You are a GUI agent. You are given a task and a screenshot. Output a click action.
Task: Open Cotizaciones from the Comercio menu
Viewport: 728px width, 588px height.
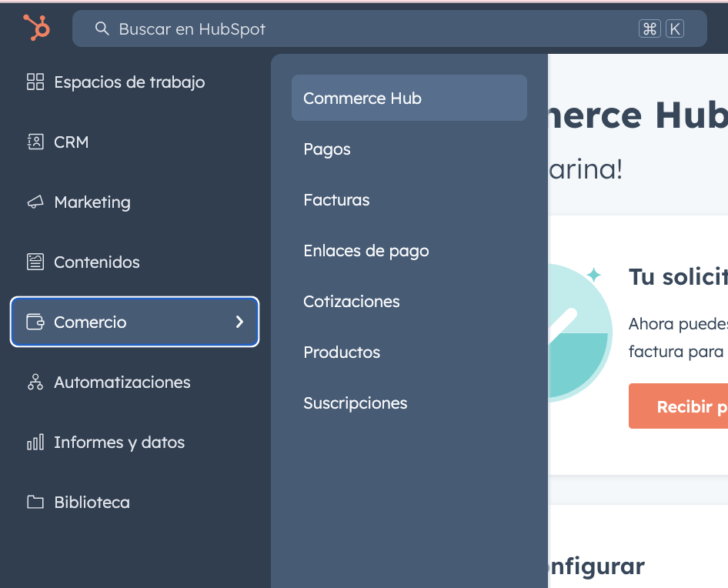[x=352, y=301]
